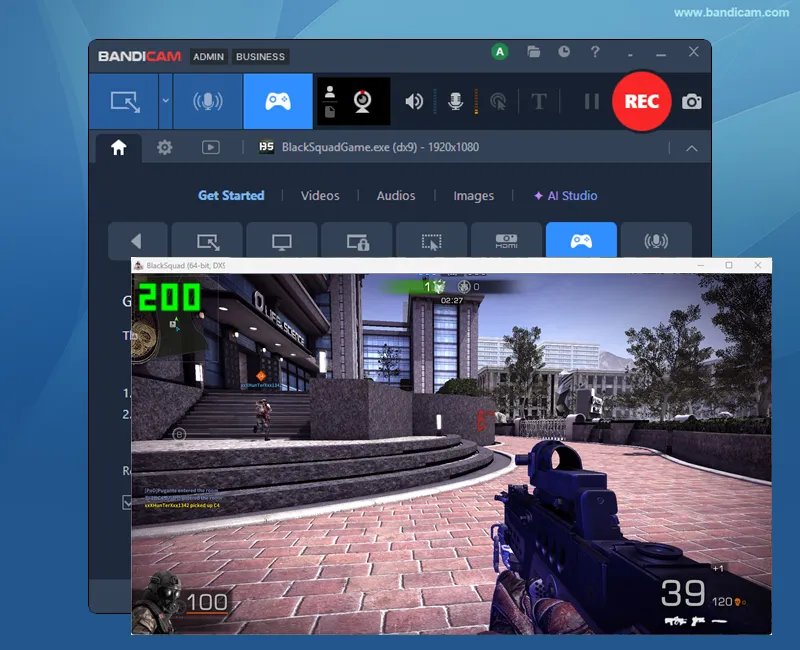
Task: Open the video playback tab icon
Action: pyautogui.click(x=211, y=148)
